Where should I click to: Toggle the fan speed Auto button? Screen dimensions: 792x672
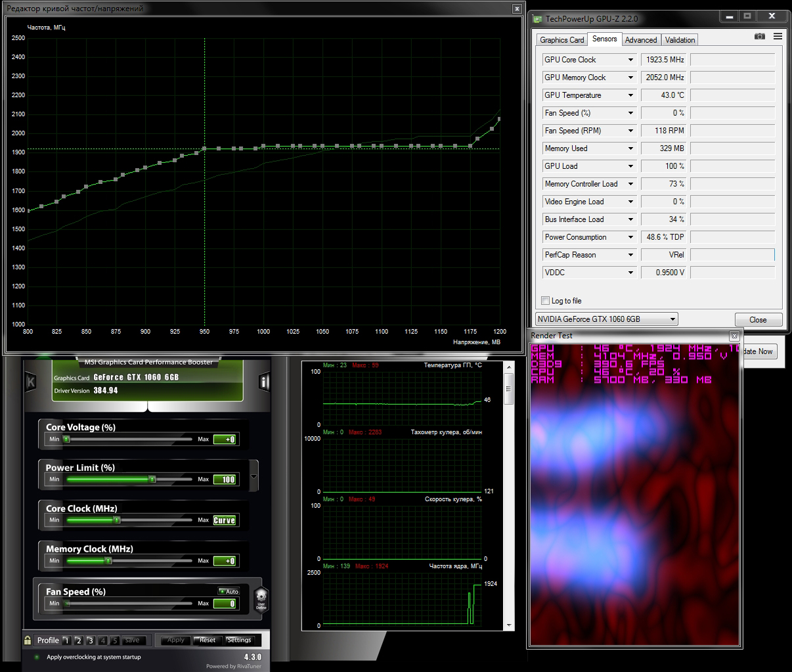point(229,591)
